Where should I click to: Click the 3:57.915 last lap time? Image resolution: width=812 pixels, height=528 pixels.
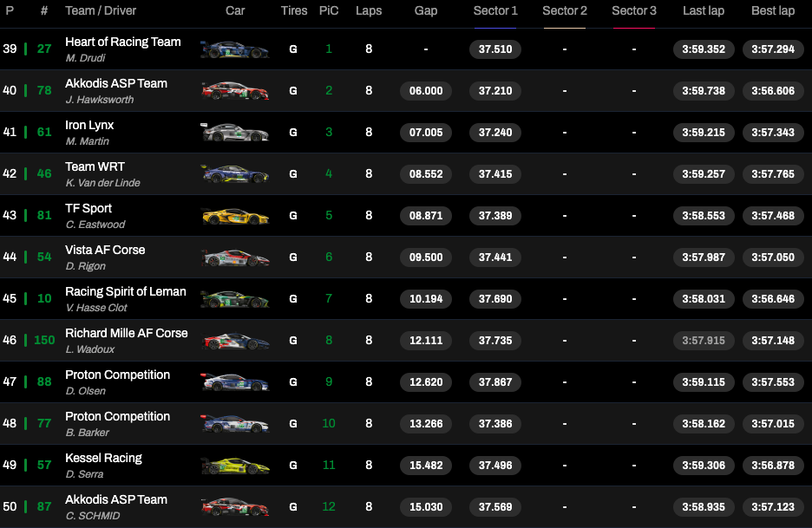704,341
